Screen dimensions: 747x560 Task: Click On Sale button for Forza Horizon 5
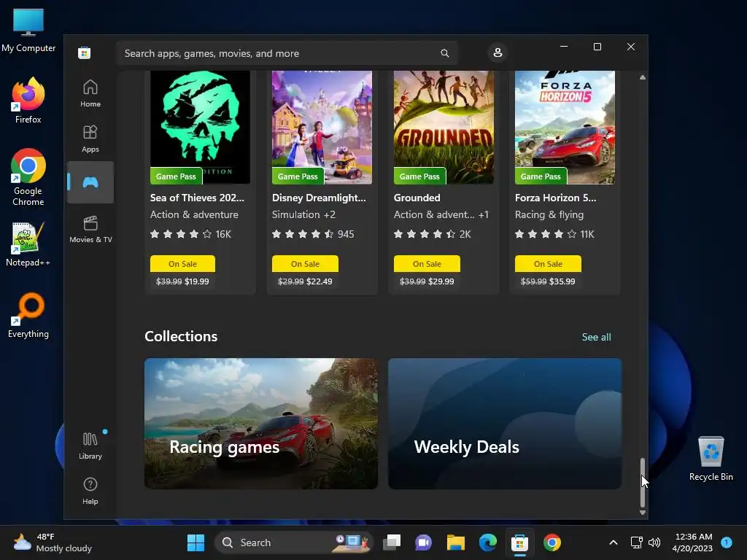pos(548,264)
